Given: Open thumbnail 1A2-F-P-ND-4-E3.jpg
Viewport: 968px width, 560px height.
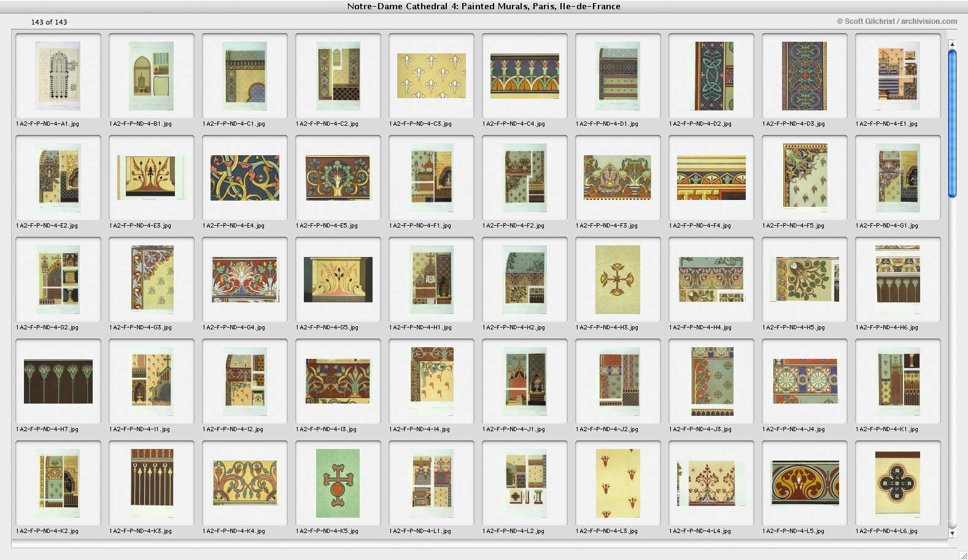Looking at the screenshot, I should [x=152, y=177].
